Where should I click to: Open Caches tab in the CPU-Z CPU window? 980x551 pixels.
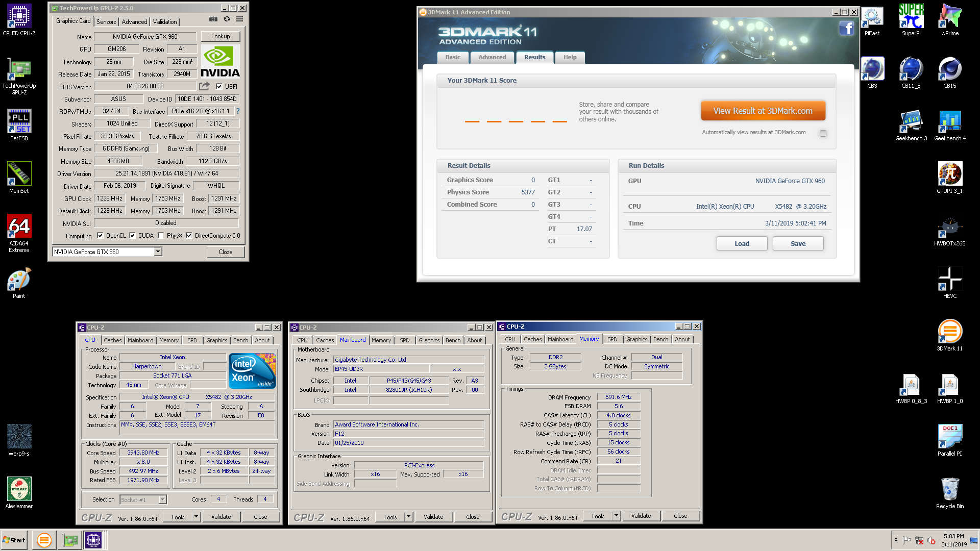point(113,340)
